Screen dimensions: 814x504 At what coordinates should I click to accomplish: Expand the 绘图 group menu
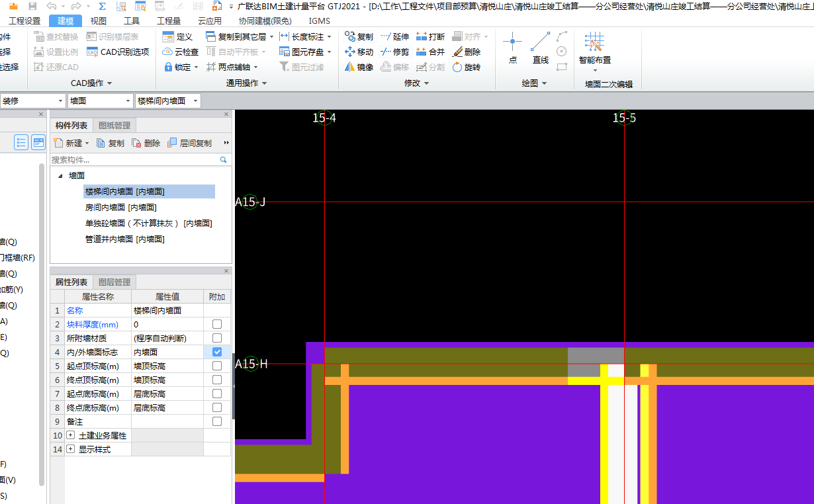point(534,83)
